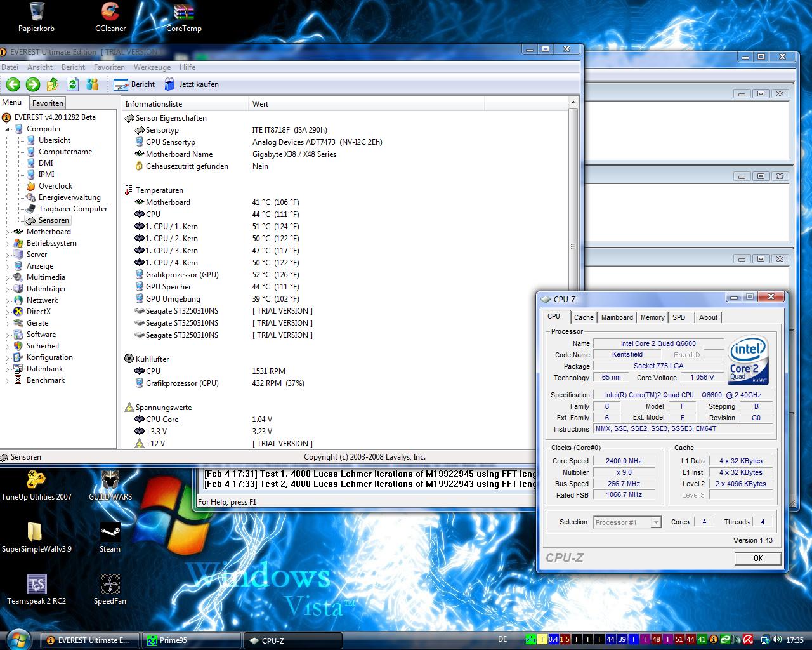This screenshot has height=650, width=812.
Task: Expand the Motherboard tree node
Action: pyautogui.click(x=8, y=232)
